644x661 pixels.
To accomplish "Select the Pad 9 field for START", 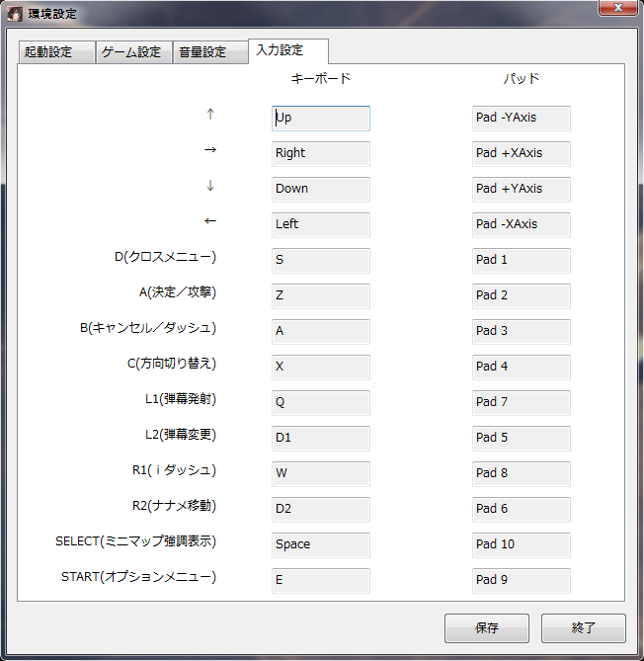I will point(521,580).
